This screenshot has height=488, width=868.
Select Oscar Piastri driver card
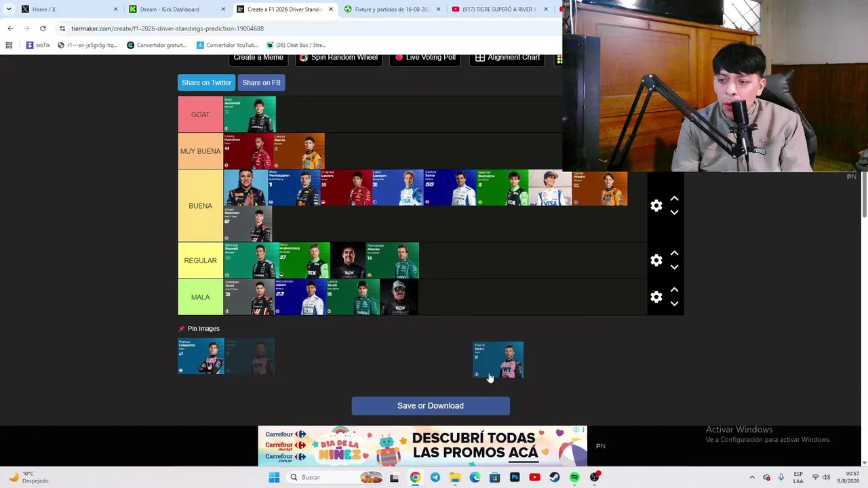599,188
